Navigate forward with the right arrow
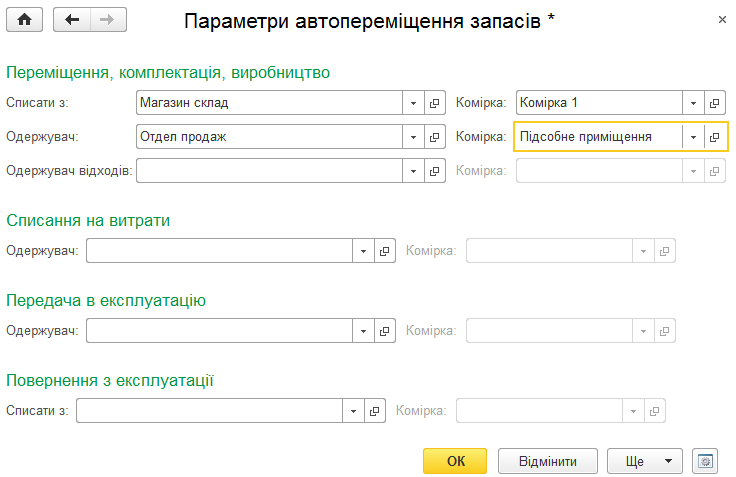This screenshot has height=477, width=736. pyautogui.click(x=108, y=20)
